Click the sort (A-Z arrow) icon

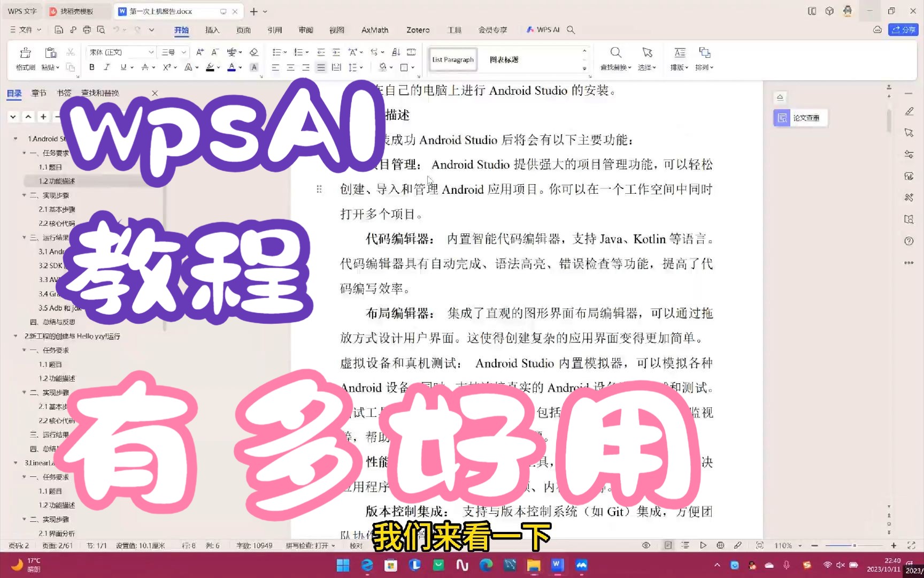396,52
